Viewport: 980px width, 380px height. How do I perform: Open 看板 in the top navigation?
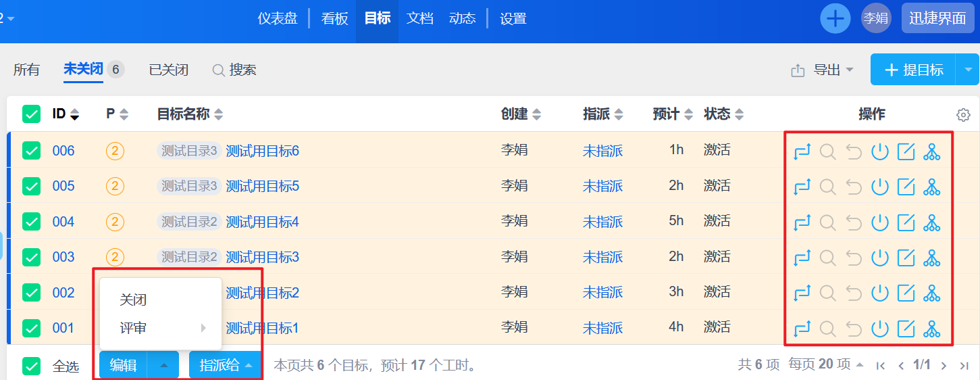pyautogui.click(x=334, y=18)
